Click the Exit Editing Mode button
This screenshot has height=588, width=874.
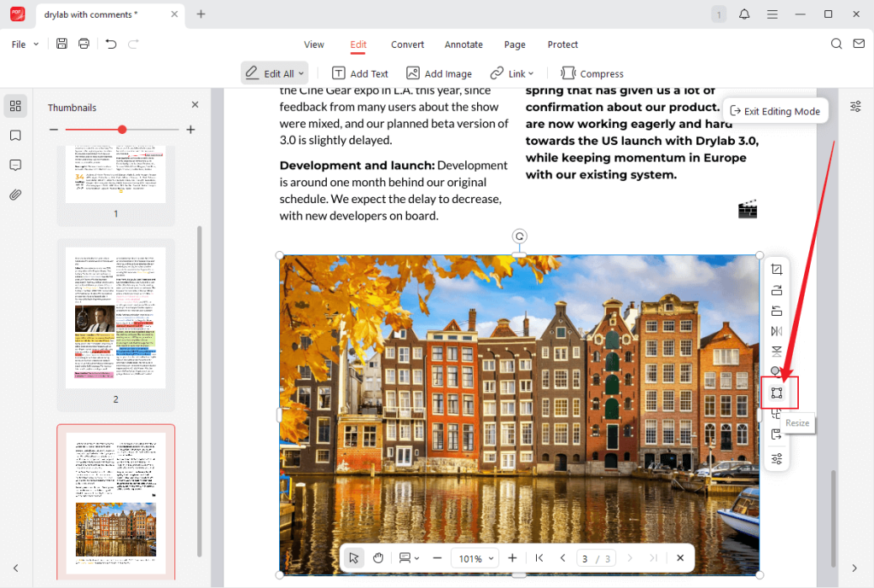tap(775, 110)
